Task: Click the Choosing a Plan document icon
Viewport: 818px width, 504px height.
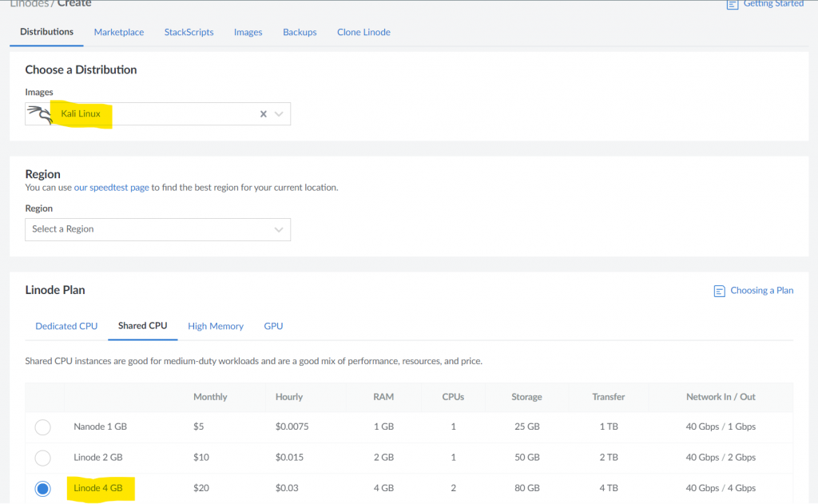Action: coord(719,291)
